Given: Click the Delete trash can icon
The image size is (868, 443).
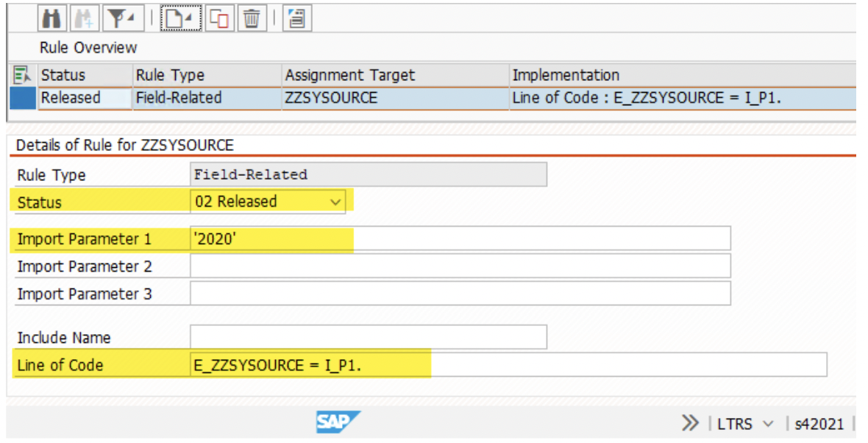Looking at the screenshot, I should point(252,18).
